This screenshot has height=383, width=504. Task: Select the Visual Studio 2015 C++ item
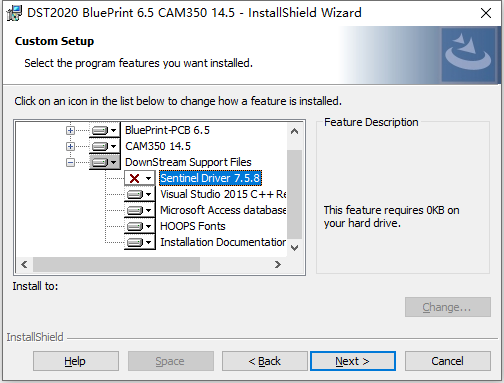[x=223, y=194]
